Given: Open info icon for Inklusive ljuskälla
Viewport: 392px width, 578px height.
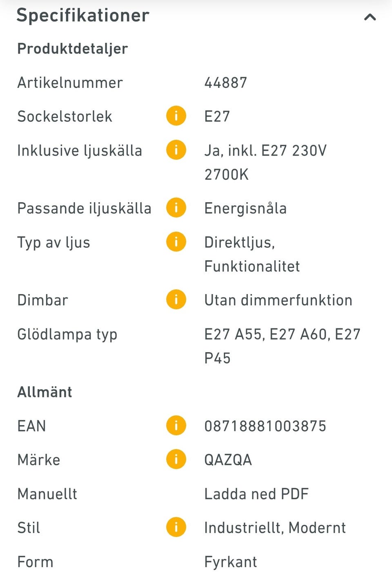Looking at the screenshot, I should pyautogui.click(x=176, y=150).
